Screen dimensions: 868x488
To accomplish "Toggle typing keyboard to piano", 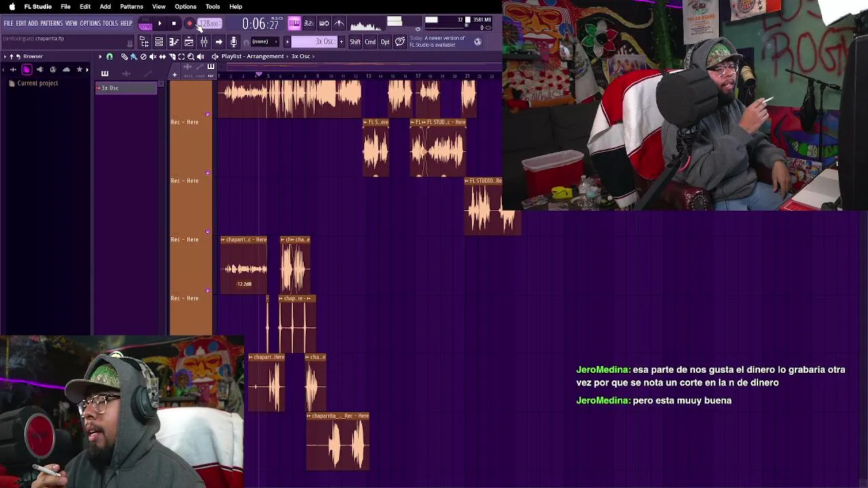I will (294, 23).
